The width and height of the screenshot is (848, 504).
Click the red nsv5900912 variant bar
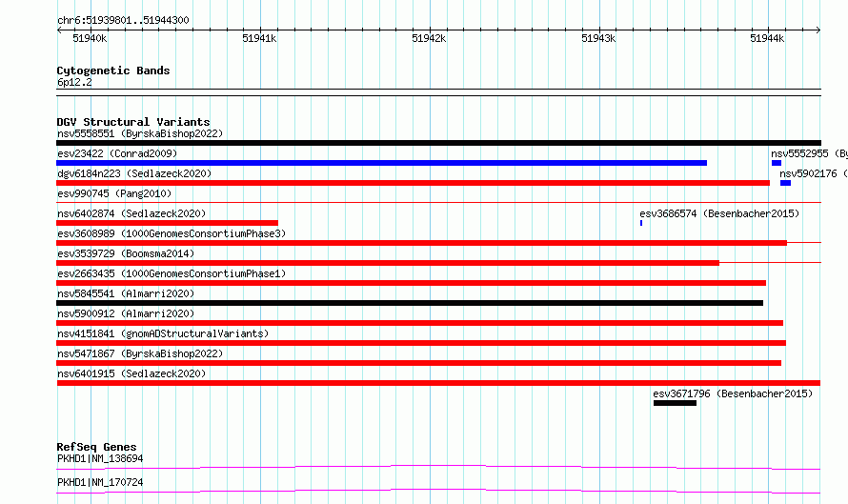[419, 323]
